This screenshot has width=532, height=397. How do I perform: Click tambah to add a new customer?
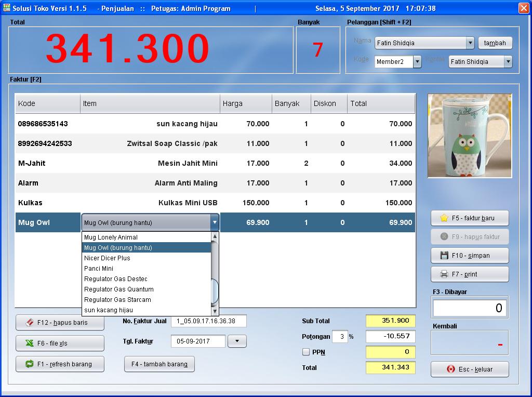coord(494,43)
